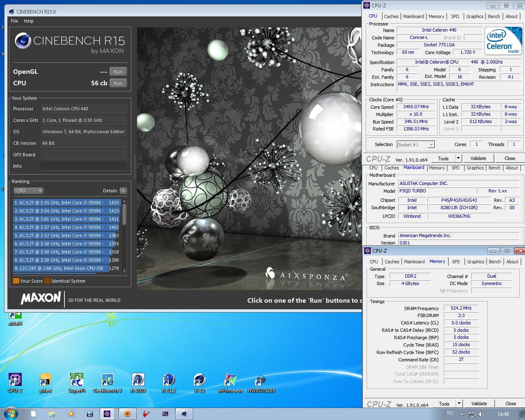Viewport: 525px width, 420px height.
Task: Select ranking entry 5 scoring 1363
Action: coord(66,235)
